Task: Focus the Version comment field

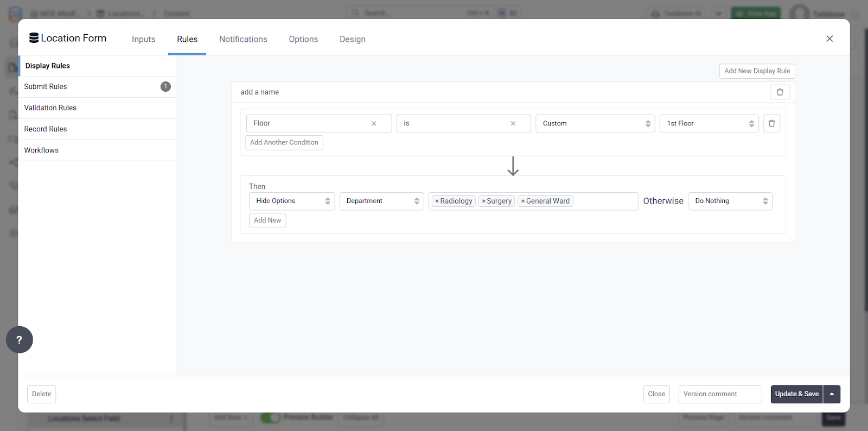Action: 720,394
